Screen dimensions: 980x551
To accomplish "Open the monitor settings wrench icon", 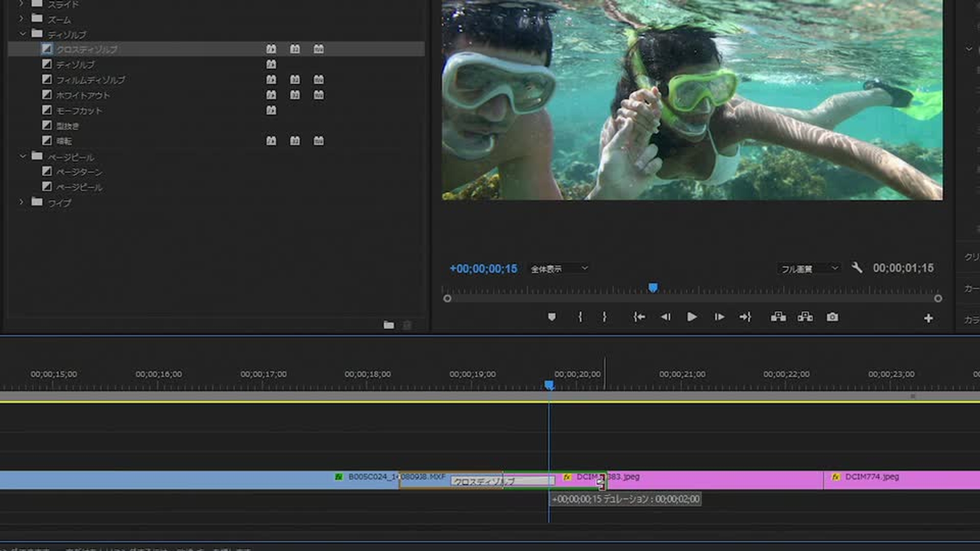I will [x=857, y=268].
